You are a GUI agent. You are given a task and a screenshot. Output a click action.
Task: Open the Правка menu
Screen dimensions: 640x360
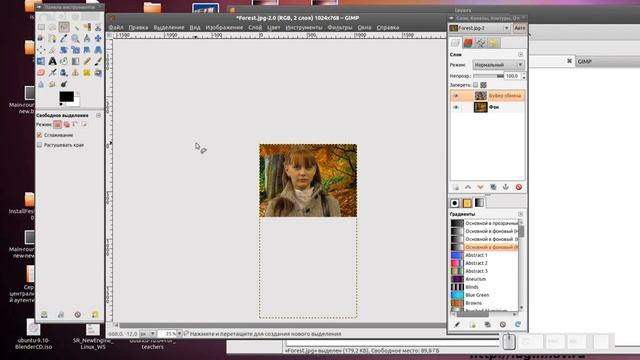(138, 28)
